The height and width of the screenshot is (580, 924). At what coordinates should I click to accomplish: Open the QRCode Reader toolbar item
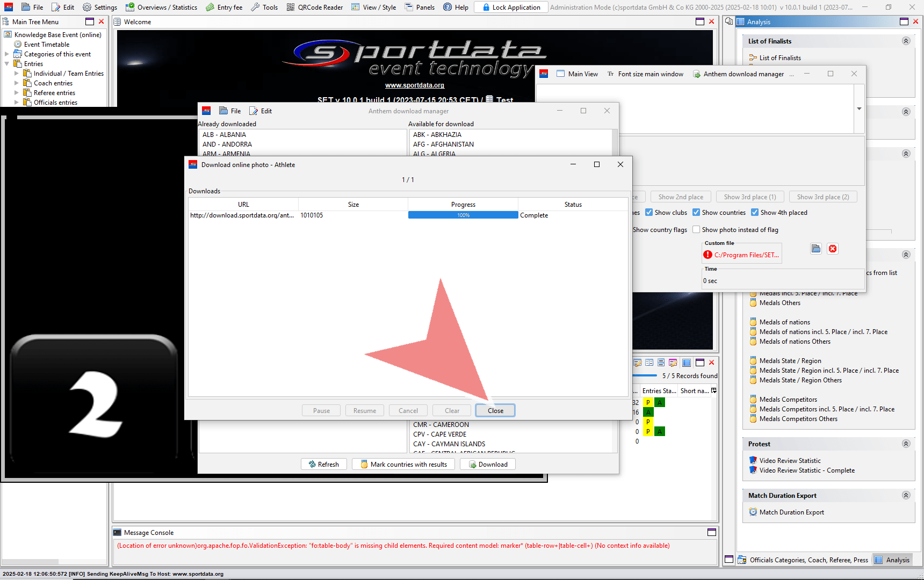pyautogui.click(x=314, y=7)
